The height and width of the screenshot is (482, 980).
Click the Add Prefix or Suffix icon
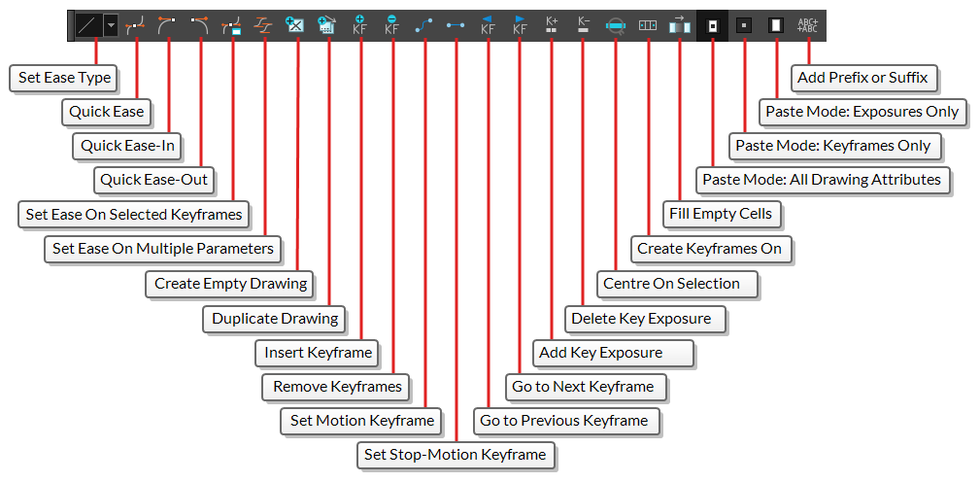coord(807,25)
